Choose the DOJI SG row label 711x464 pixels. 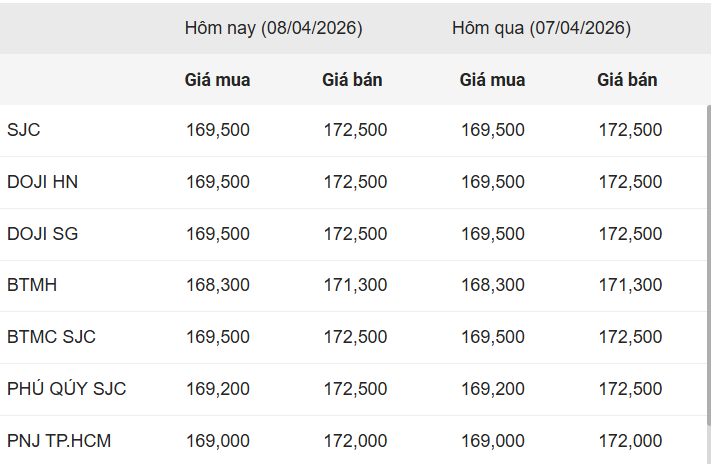(42, 234)
